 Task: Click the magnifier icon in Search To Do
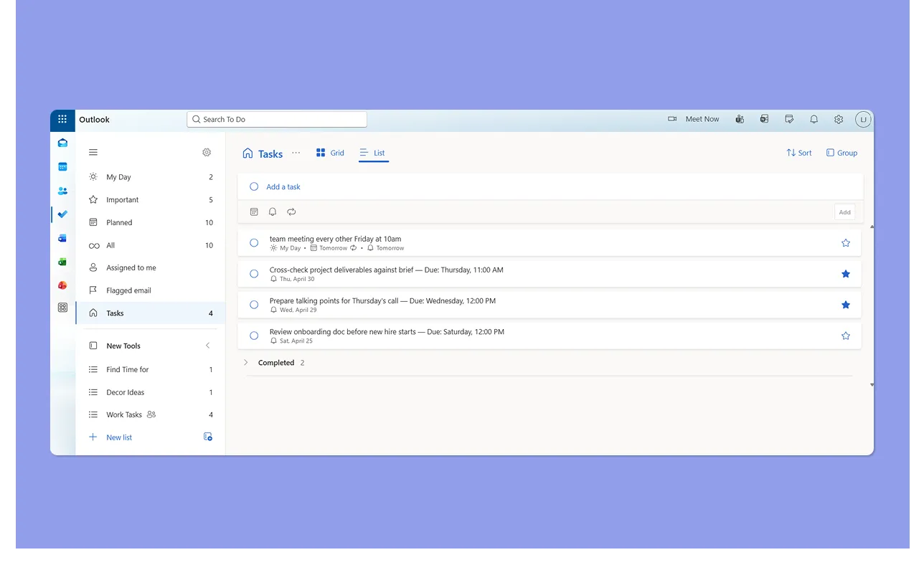(x=196, y=119)
